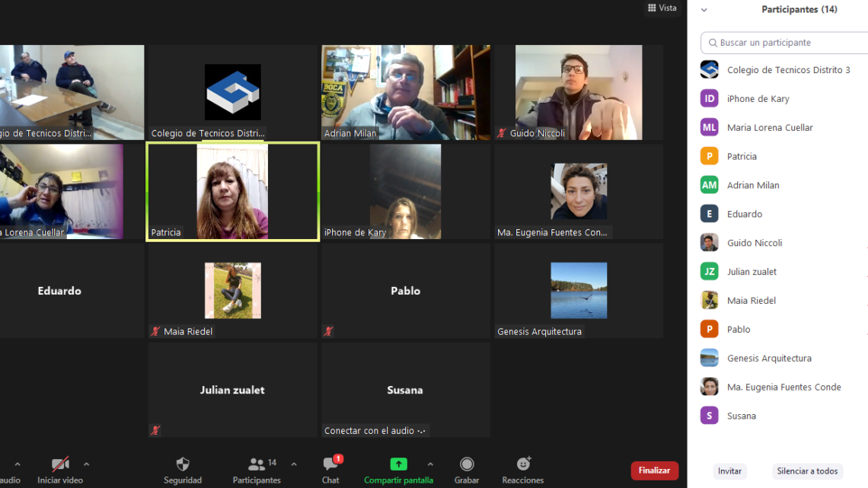Viewport: 868px width, 488px height.
Task: Start recording with the Grabar icon
Action: 467,464
